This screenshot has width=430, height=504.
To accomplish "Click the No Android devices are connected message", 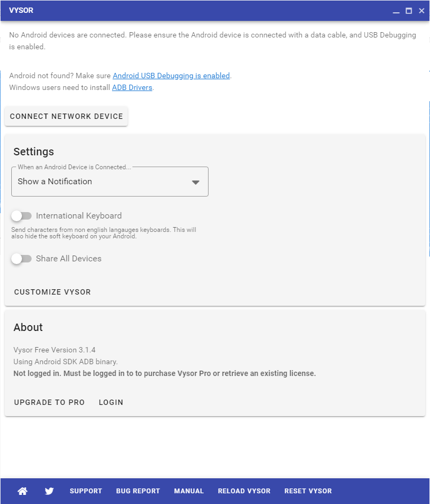I will (x=212, y=41).
